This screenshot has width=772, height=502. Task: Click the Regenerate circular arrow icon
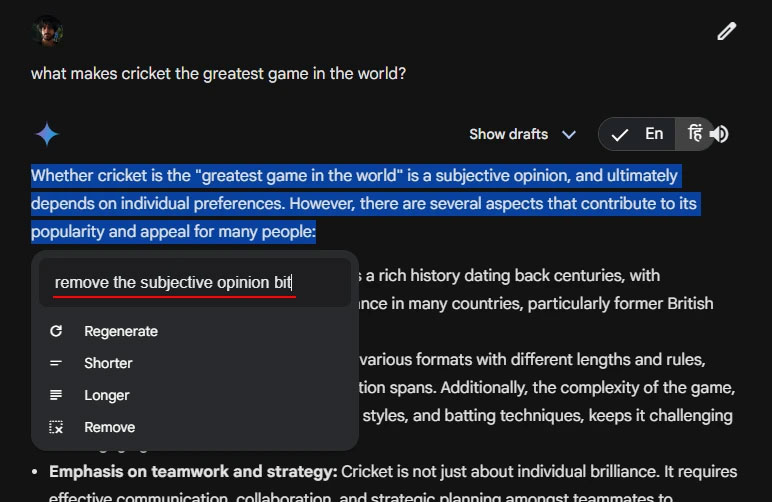point(56,331)
